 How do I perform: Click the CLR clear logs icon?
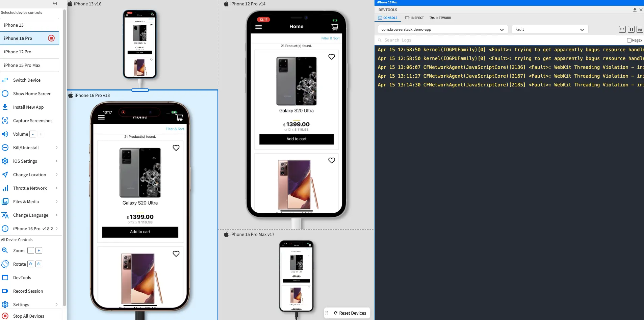(x=622, y=29)
